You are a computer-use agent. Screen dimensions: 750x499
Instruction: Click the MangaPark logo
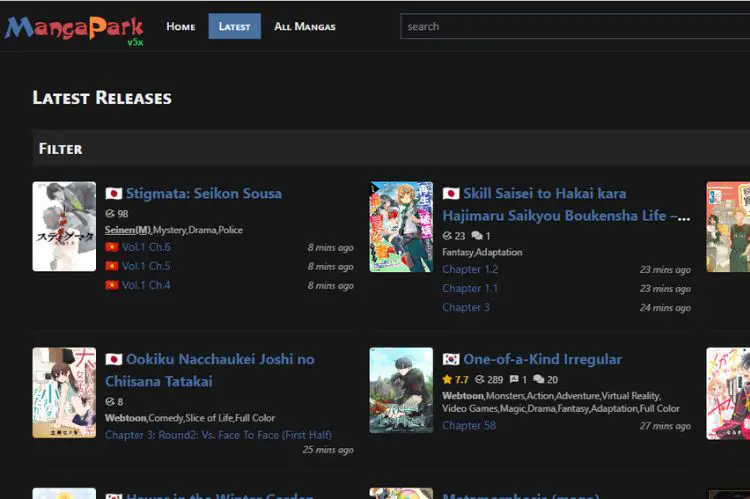74,30
